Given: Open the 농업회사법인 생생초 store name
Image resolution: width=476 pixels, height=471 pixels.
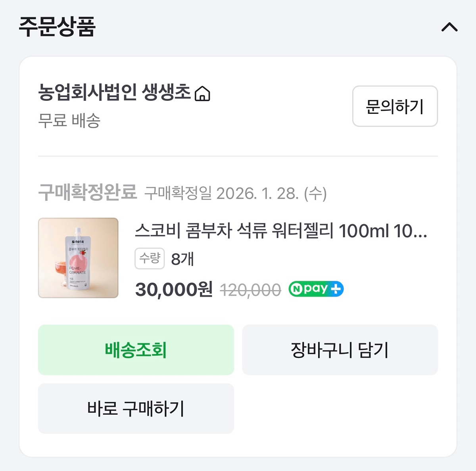Looking at the screenshot, I should [114, 92].
